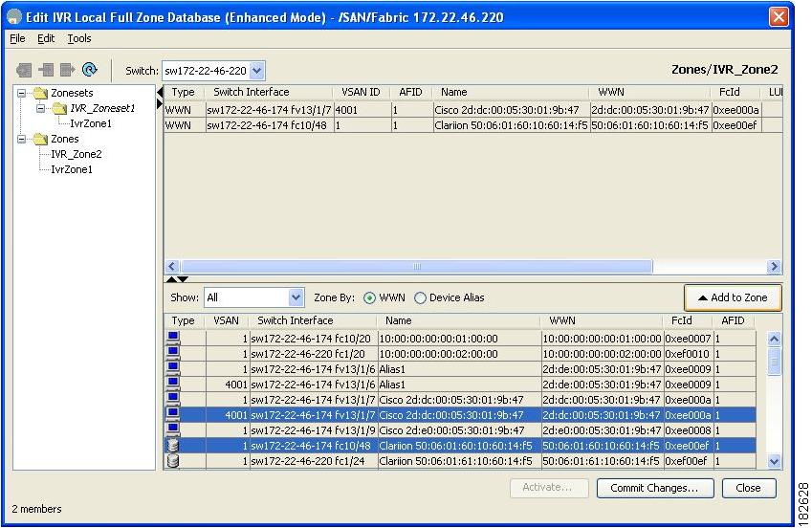
Task: Open the Switch dropdown list
Action: [x=256, y=70]
